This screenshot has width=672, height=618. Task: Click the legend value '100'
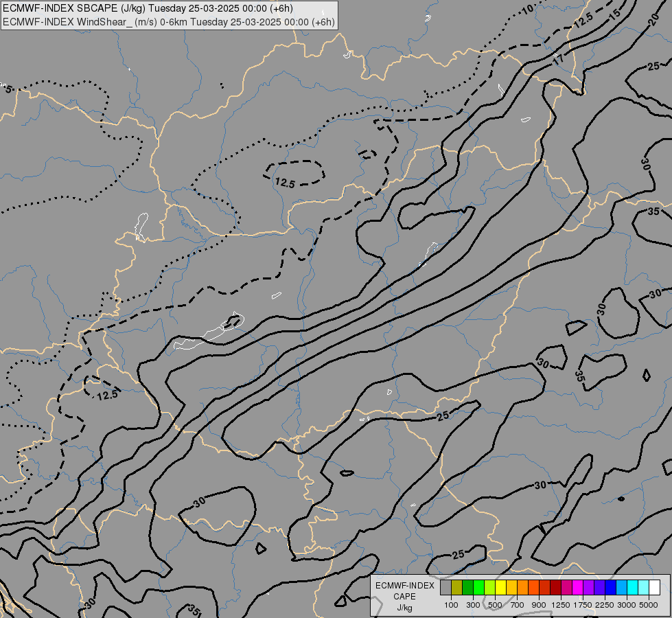451,605
